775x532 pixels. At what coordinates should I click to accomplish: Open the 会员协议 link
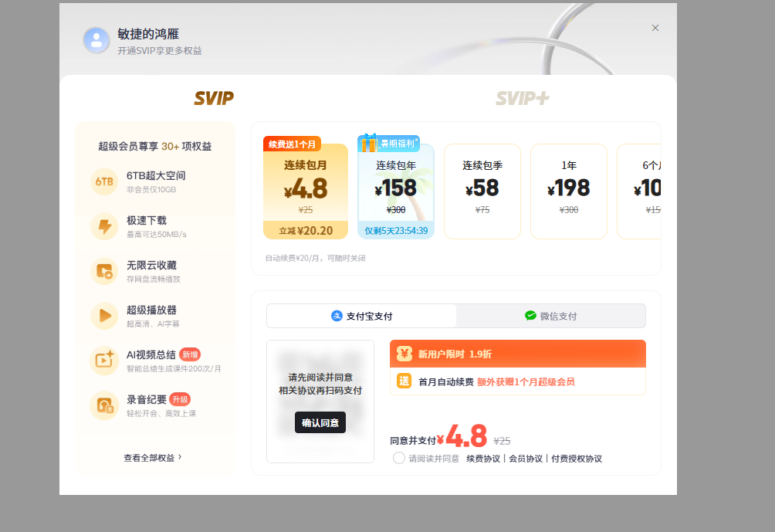526,459
